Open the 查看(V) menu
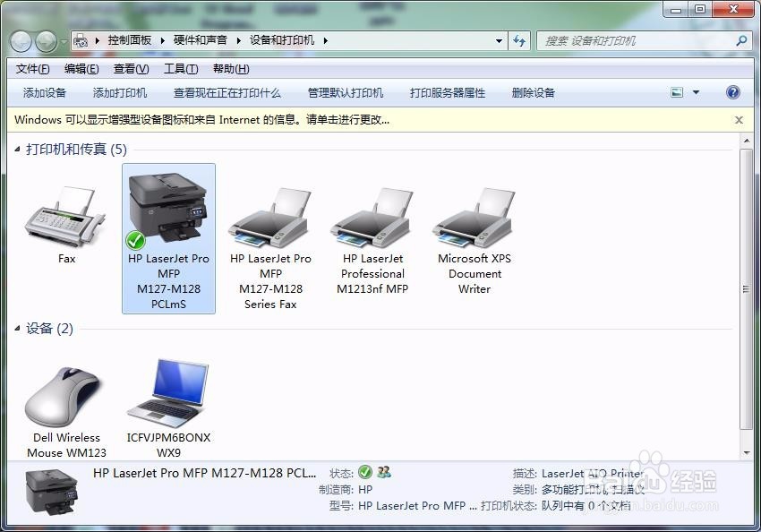Image resolution: width=761 pixels, height=532 pixels. (x=131, y=69)
